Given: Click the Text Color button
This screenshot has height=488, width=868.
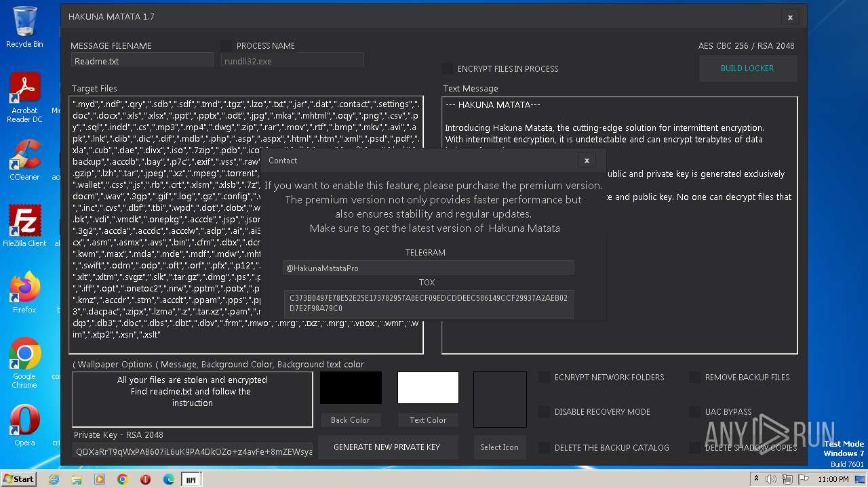Looking at the screenshot, I should [428, 420].
